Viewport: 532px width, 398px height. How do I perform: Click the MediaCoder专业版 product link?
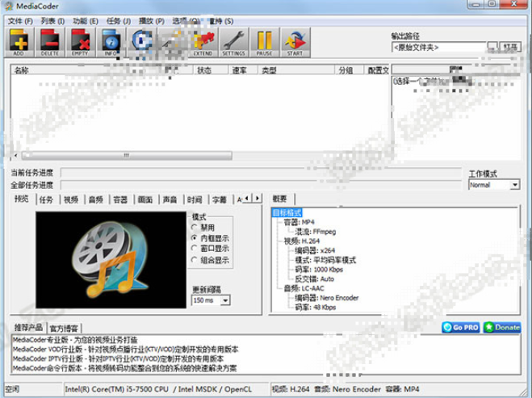click(x=75, y=340)
